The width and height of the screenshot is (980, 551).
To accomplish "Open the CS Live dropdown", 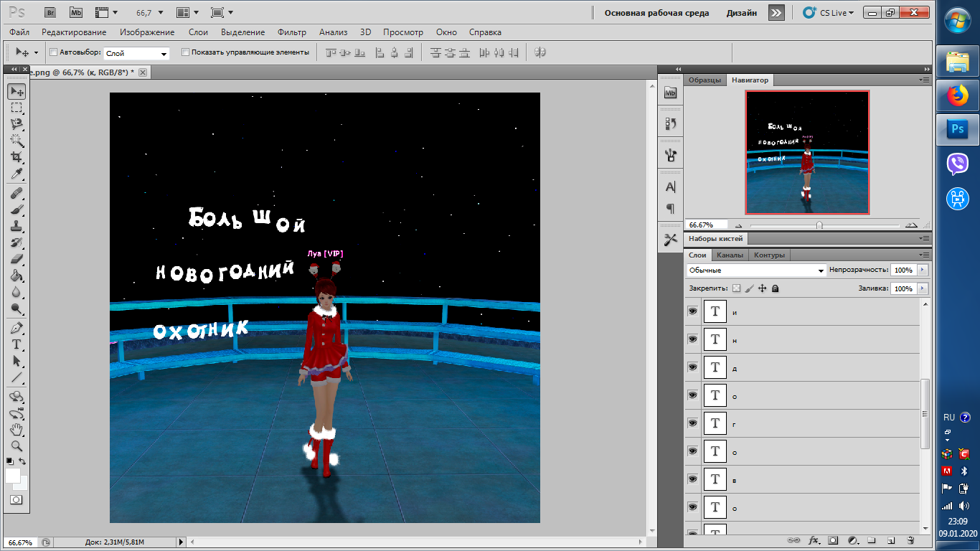I will (x=829, y=13).
